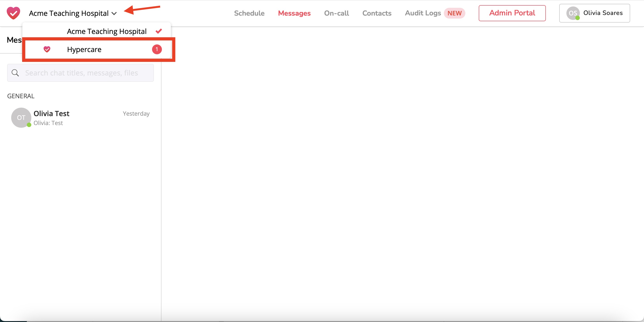Image resolution: width=644 pixels, height=322 pixels.
Task: Open the Admin Portal
Action: point(512,13)
